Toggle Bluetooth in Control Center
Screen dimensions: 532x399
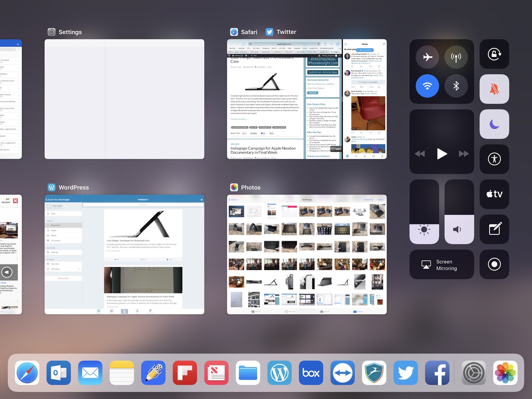click(x=456, y=86)
